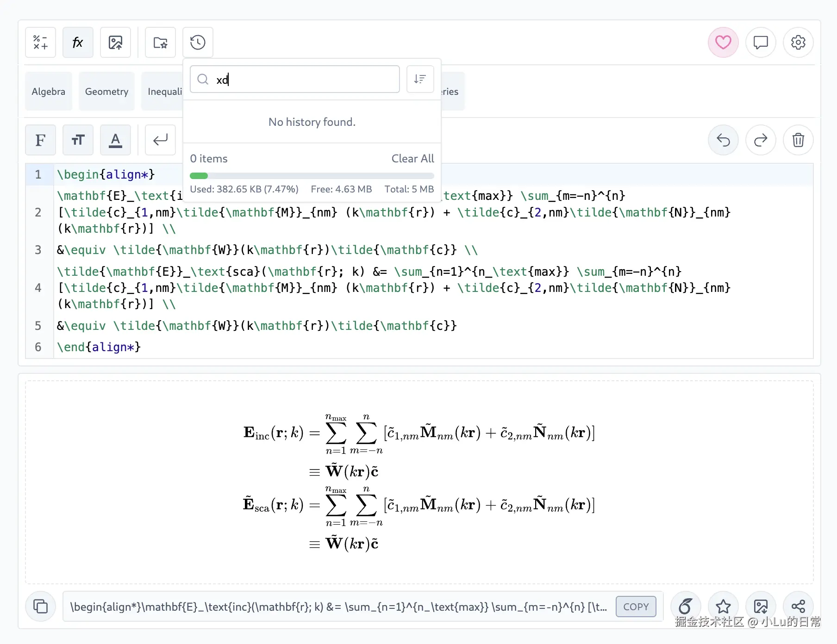Click the history search input field
The width and height of the screenshot is (837, 644).
point(301,79)
